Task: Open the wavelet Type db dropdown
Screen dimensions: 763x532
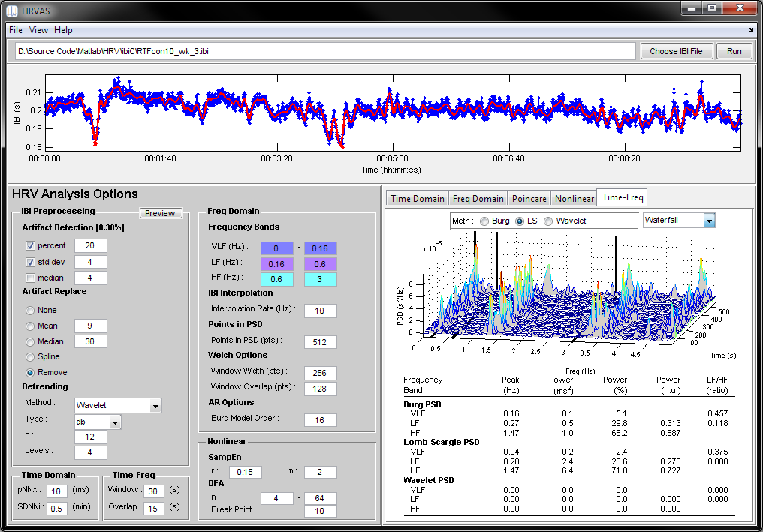Action: pyautogui.click(x=115, y=422)
